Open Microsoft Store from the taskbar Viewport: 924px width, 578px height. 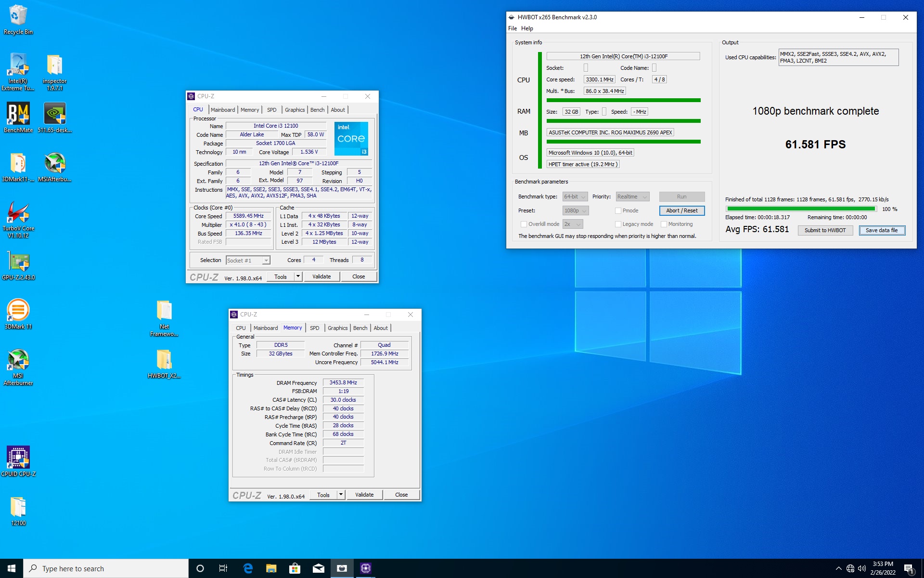coord(295,568)
